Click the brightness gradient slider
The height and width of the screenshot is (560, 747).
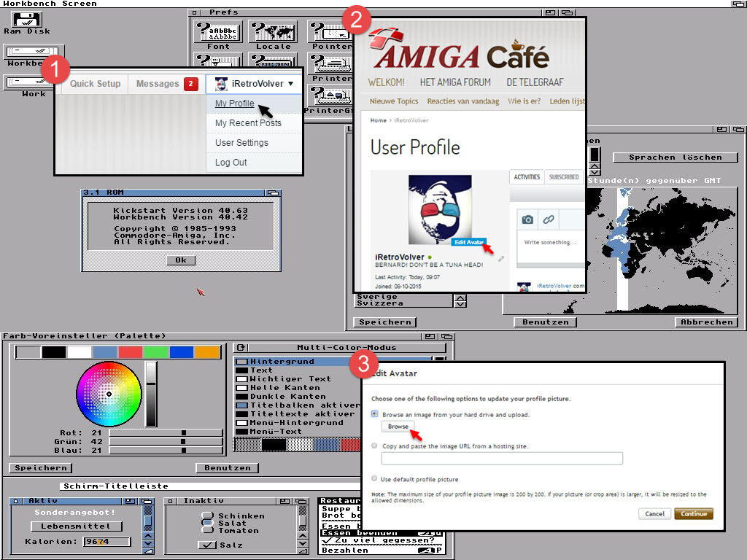[x=151, y=394]
